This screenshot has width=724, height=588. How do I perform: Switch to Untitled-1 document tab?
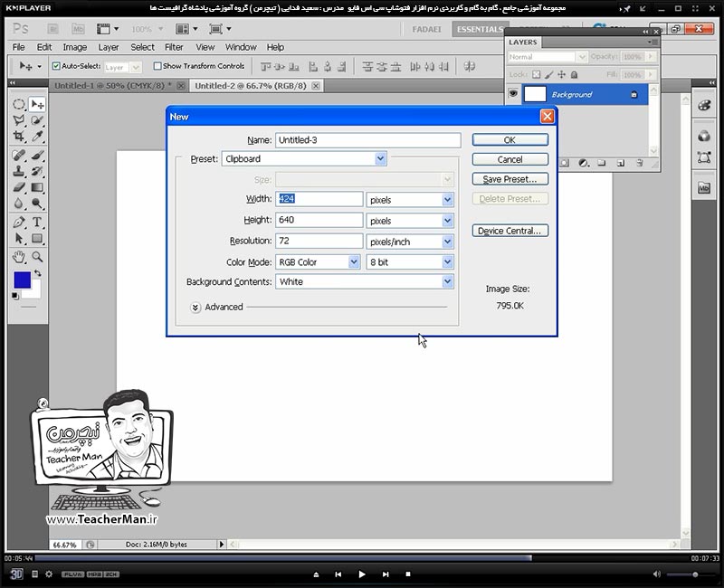pyautogui.click(x=113, y=85)
